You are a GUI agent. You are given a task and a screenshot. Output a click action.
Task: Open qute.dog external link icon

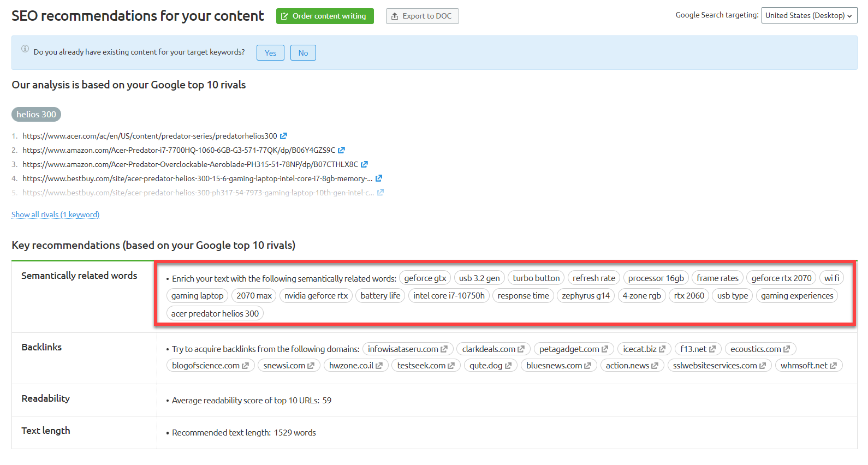(x=508, y=366)
